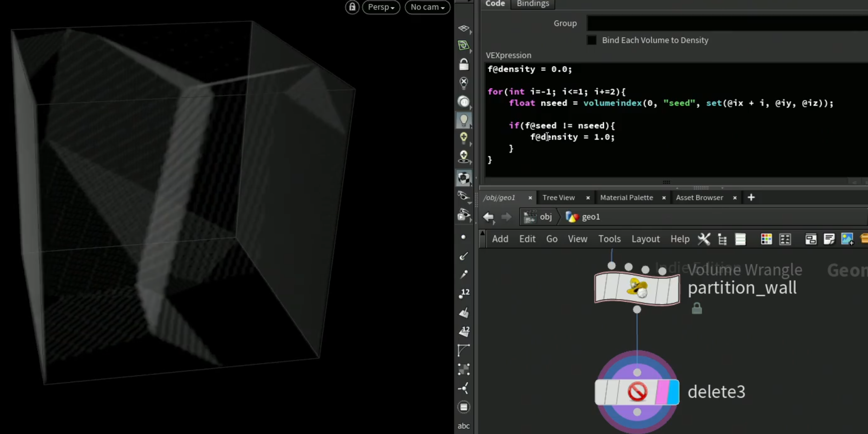Click the viewport lock camera icon
This screenshot has width=868, height=434.
[352, 7]
